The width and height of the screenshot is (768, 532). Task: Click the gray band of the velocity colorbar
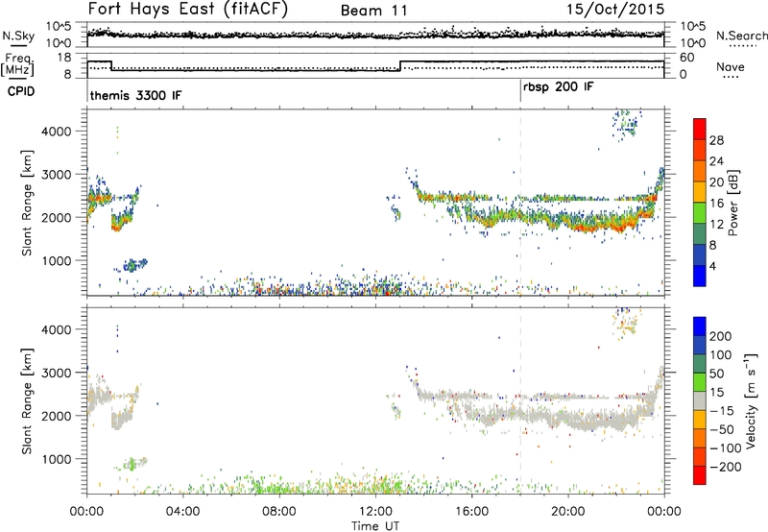pos(700,400)
